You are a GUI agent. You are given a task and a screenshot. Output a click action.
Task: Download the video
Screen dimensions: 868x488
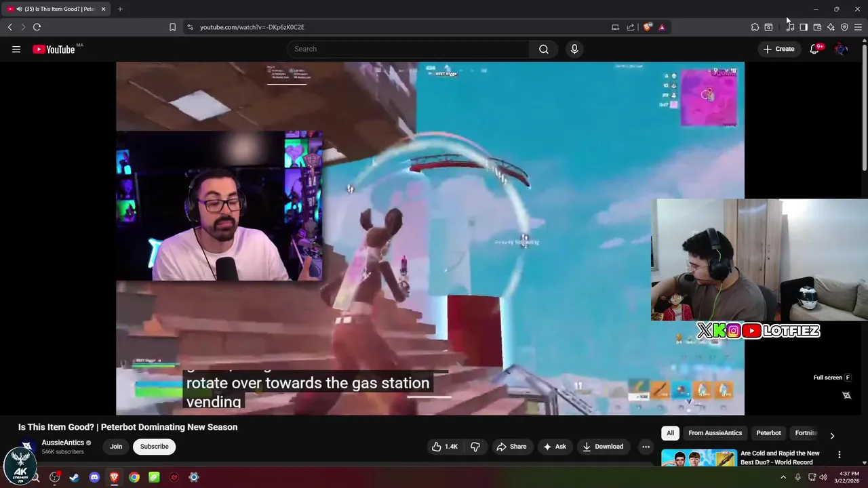[x=603, y=447]
